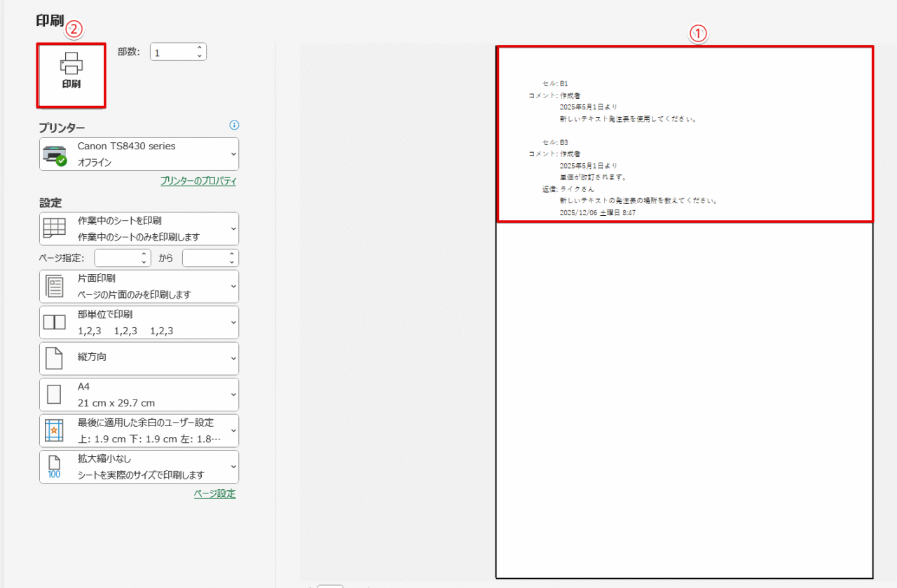This screenshot has height=588, width=897.
Task: Click the 印刷 (Print) button
Action: point(71,74)
